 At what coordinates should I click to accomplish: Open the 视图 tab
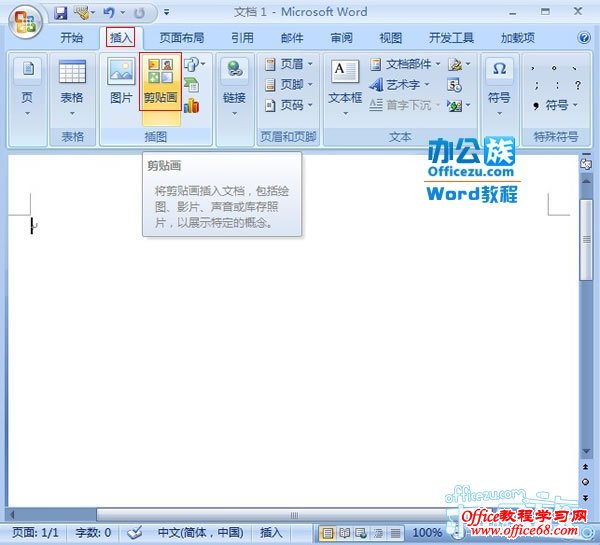click(391, 38)
